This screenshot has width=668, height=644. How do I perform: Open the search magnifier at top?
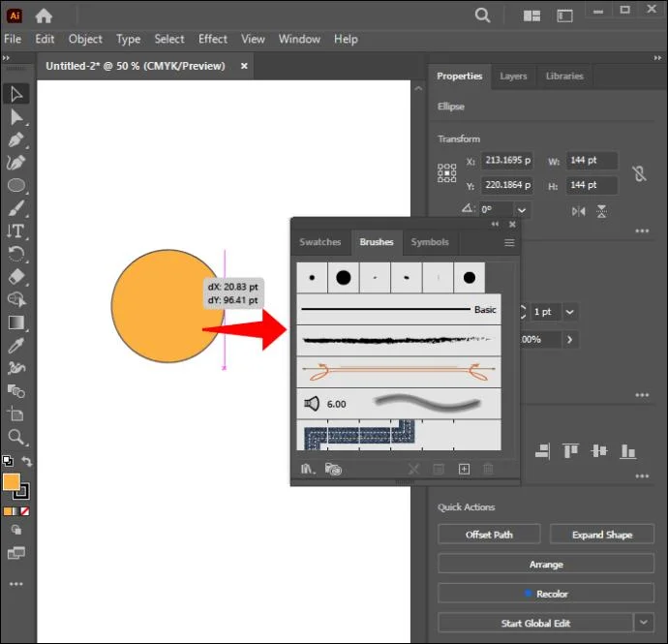[482, 15]
